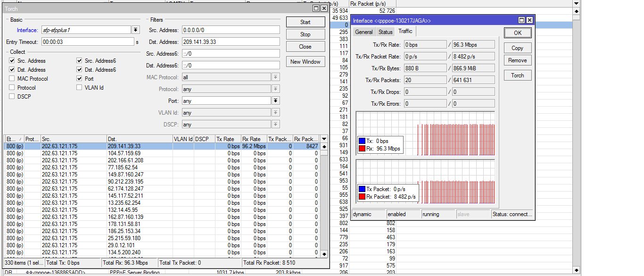This screenshot has width=644, height=276.
Task: Maximize the pppoe interface window
Action: 521,20
